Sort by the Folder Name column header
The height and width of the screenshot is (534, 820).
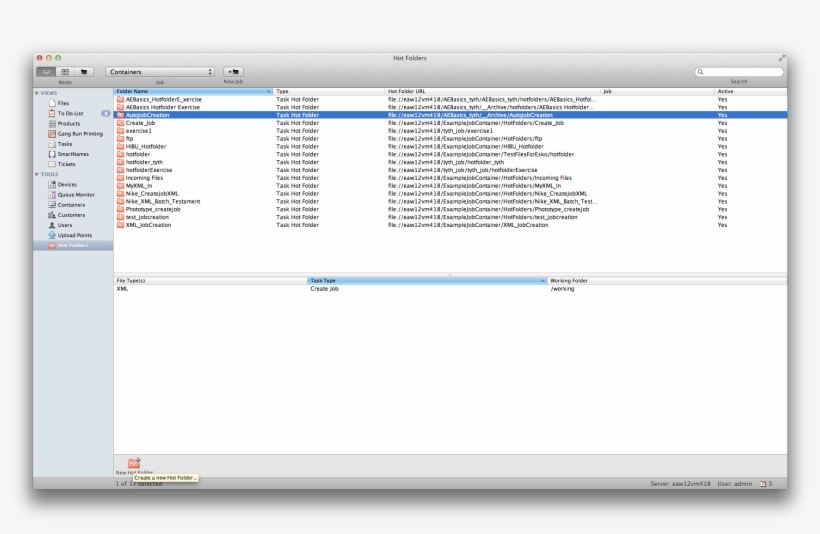[190, 91]
